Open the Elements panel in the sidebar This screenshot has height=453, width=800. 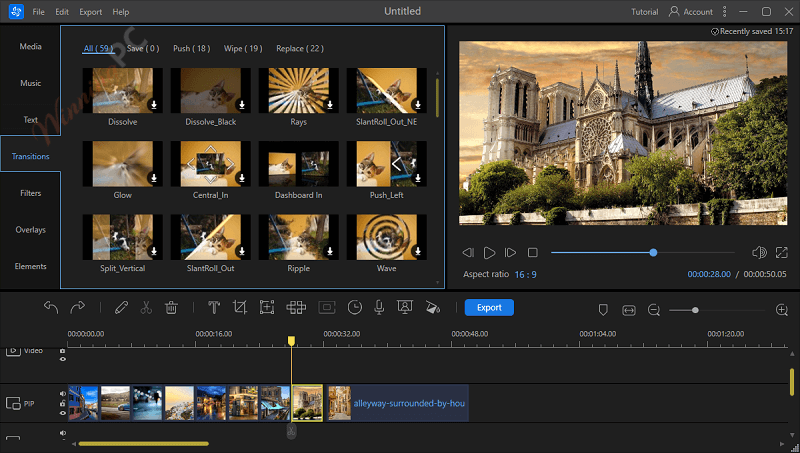[x=30, y=266]
